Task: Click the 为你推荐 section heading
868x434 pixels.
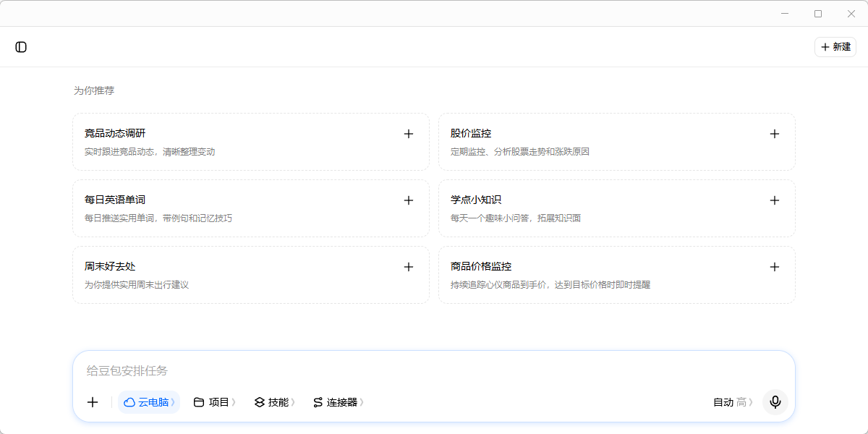Action: click(94, 90)
